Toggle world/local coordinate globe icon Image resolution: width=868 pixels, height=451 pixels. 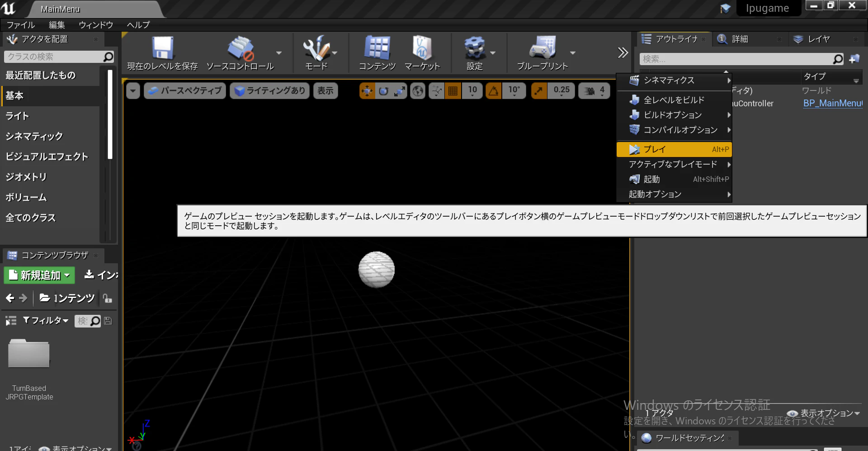coord(418,91)
